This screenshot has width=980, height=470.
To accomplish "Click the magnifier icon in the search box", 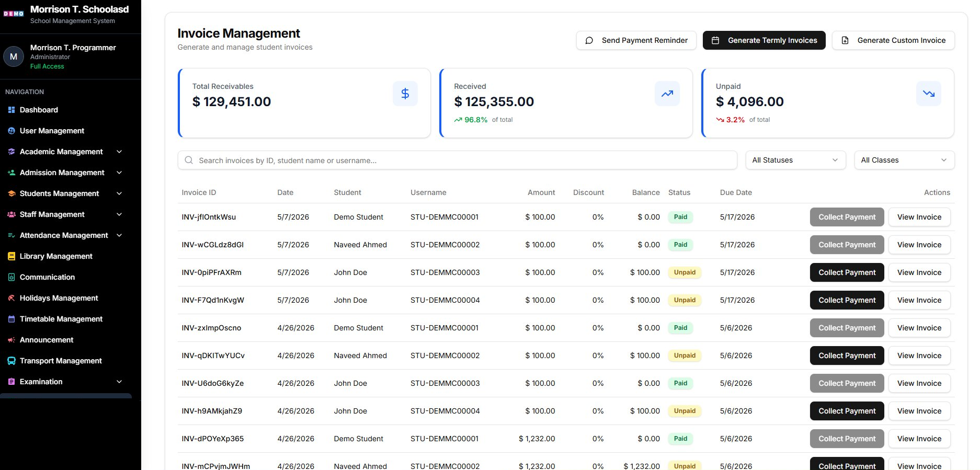I will (189, 161).
